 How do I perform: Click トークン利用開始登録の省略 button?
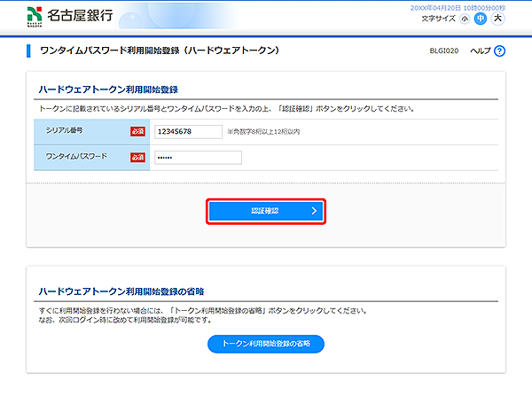coord(266,344)
